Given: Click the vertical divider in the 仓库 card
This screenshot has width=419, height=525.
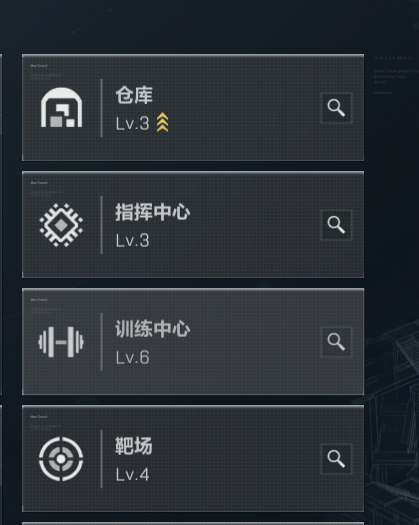Looking at the screenshot, I should click(x=101, y=108).
